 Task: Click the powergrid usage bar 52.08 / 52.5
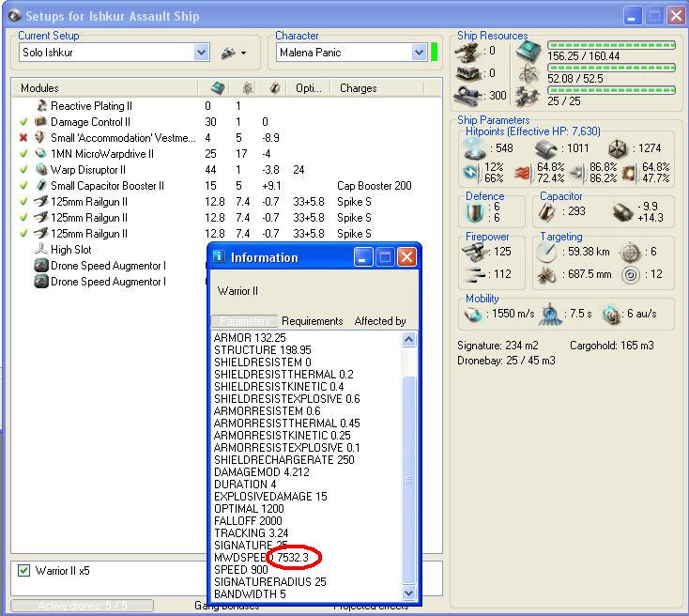pos(611,68)
